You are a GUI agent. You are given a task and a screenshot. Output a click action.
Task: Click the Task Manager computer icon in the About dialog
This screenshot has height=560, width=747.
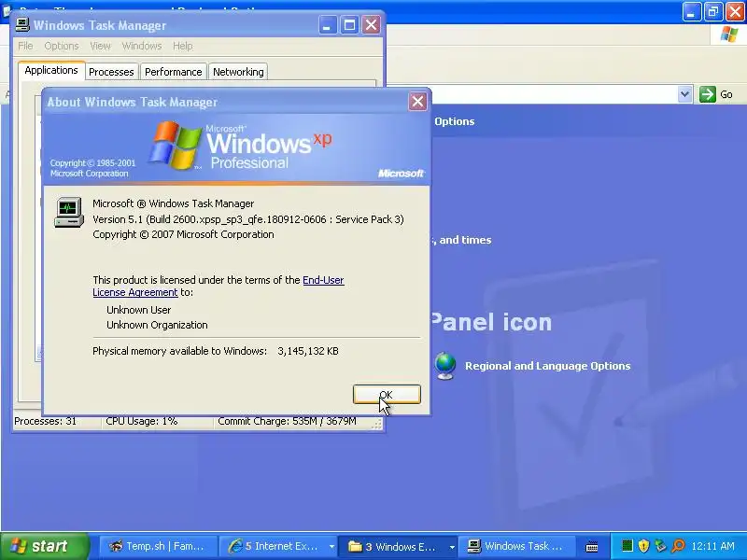(x=68, y=213)
